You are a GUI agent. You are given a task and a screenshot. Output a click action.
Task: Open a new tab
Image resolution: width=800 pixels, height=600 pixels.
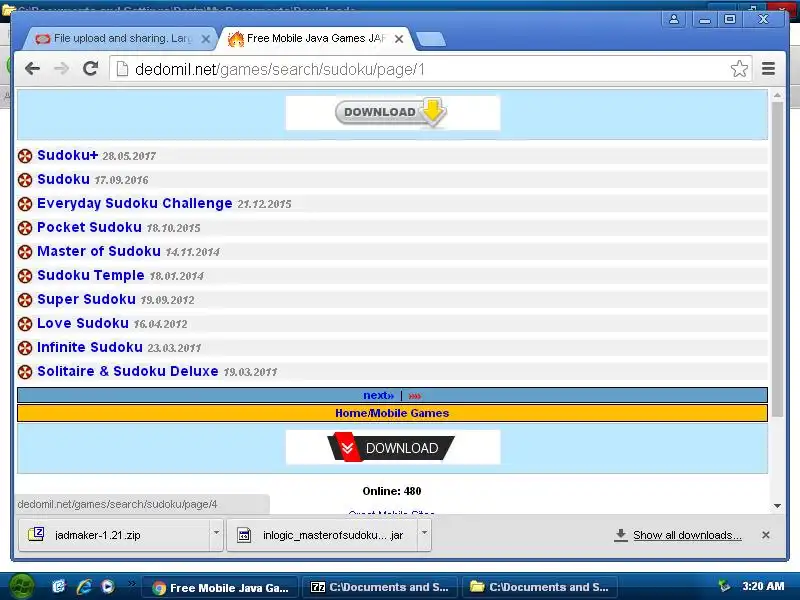pyautogui.click(x=431, y=39)
